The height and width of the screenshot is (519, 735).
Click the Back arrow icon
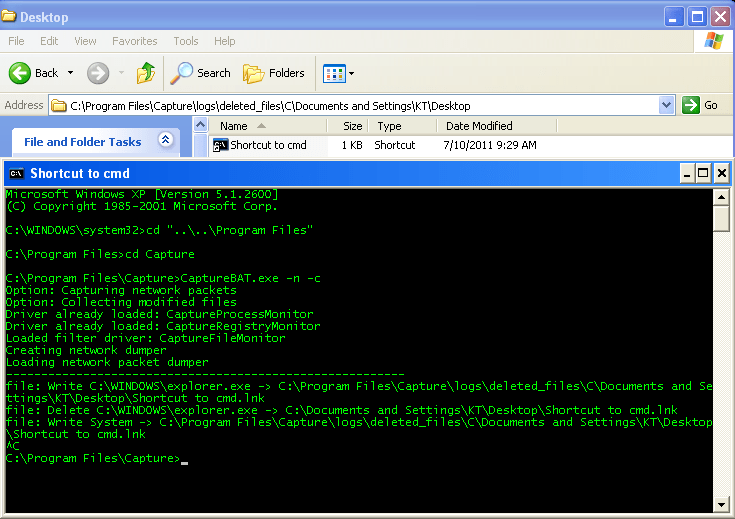pos(20,73)
